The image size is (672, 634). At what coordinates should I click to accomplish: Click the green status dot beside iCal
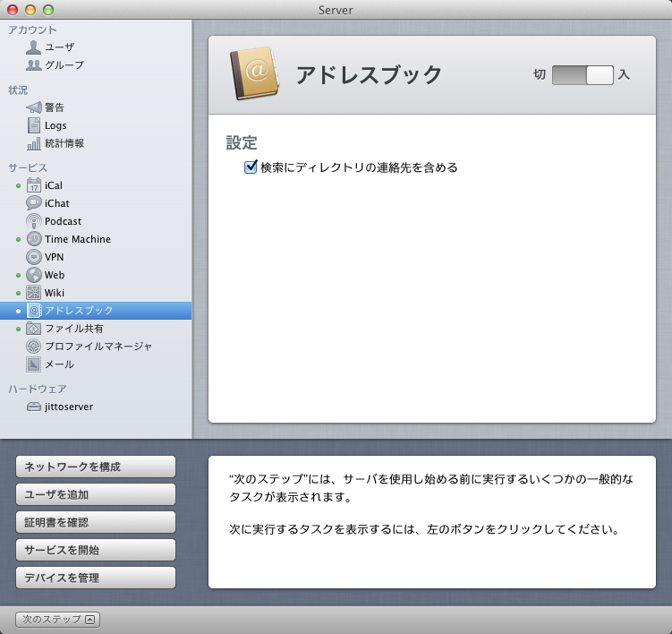pyautogui.click(x=18, y=185)
